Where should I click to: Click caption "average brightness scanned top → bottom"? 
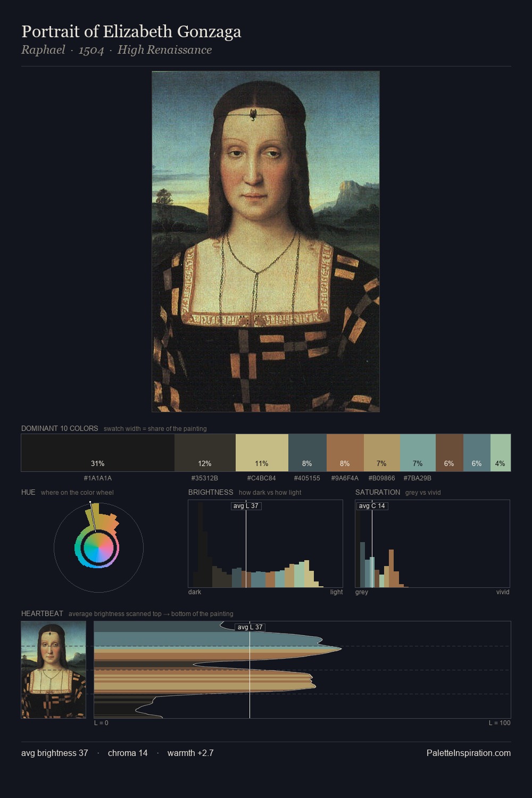(151, 614)
